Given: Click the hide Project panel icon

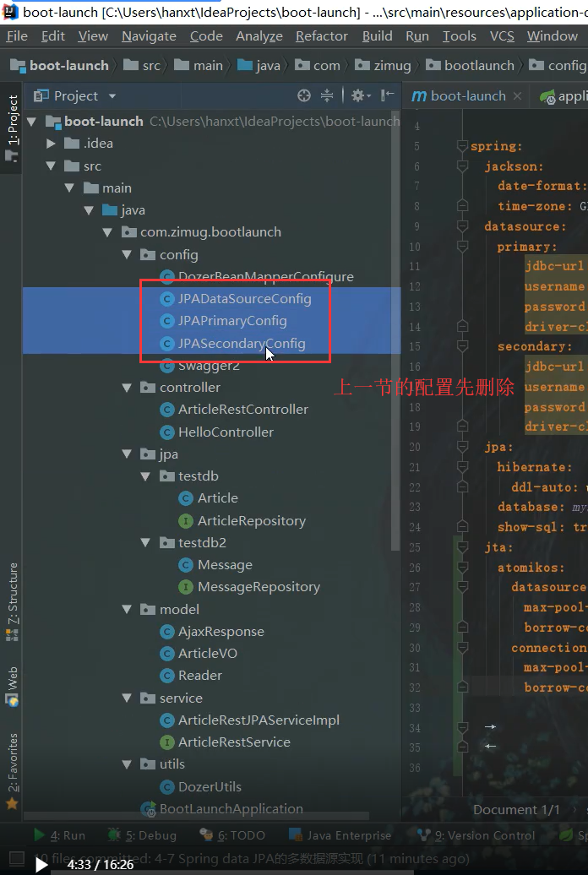Looking at the screenshot, I should point(388,95).
